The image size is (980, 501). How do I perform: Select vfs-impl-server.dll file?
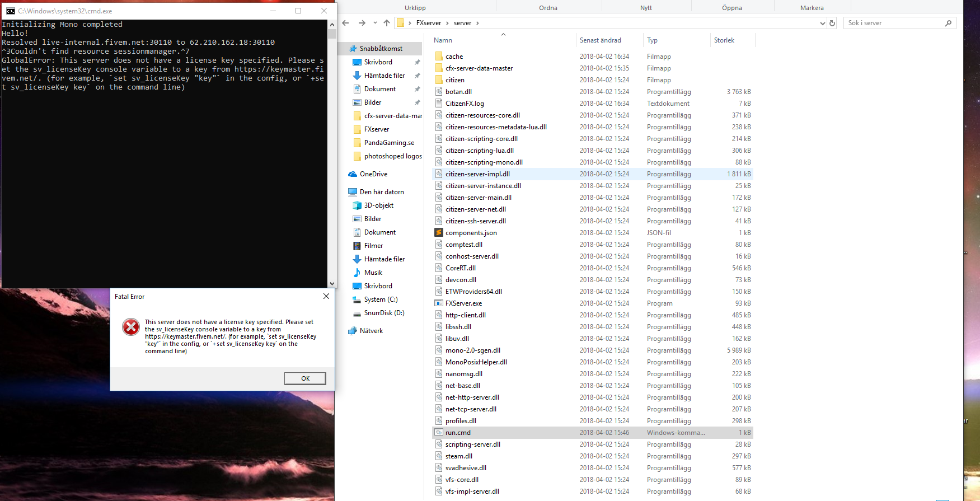click(593, 491)
